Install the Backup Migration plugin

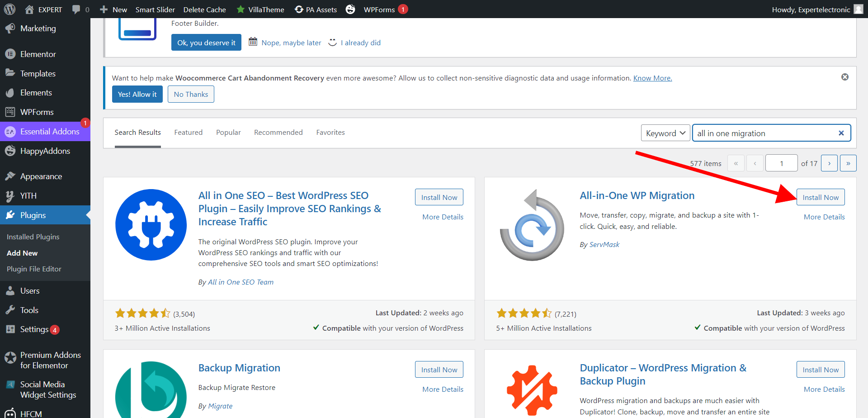click(x=439, y=370)
